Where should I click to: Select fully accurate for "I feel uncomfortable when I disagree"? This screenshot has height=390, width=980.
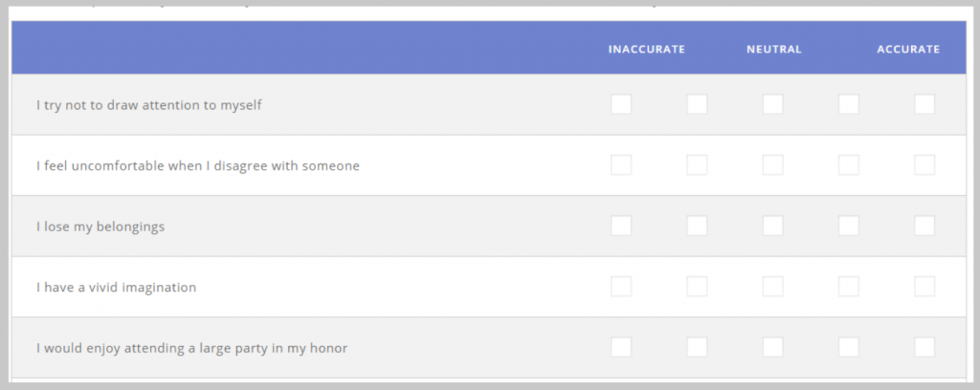(x=924, y=164)
